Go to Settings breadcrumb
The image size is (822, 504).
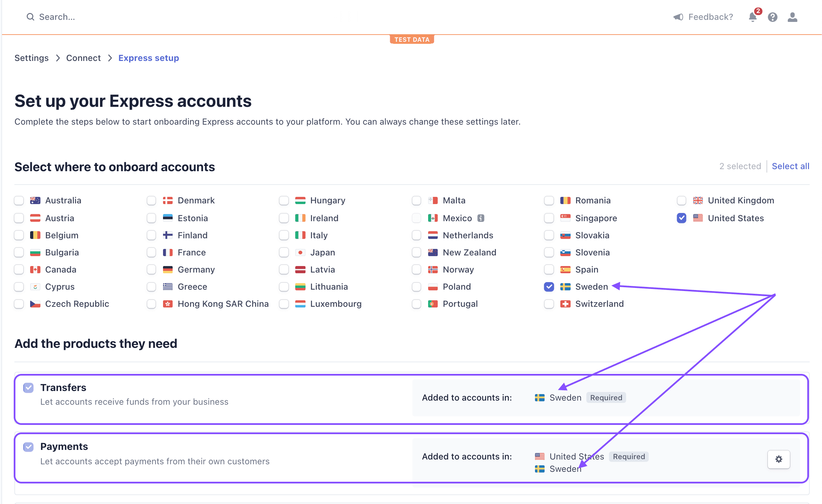pyautogui.click(x=32, y=58)
